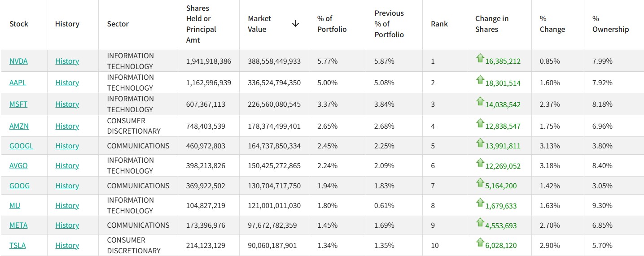Click the Rank column header
This screenshot has height=256, width=644.
coord(439,24)
